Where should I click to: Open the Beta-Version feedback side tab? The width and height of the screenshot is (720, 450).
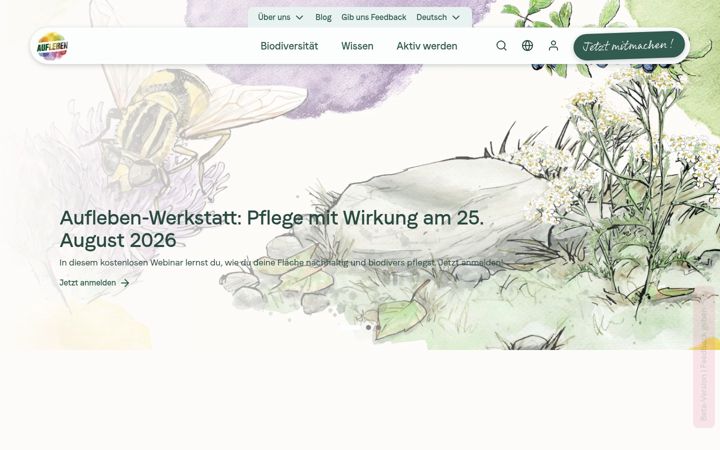click(704, 357)
